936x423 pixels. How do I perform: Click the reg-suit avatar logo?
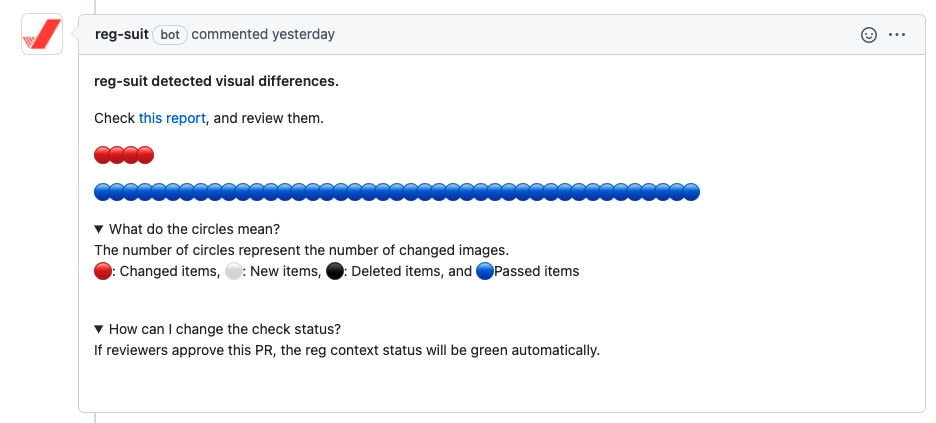(x=42, y=34)
